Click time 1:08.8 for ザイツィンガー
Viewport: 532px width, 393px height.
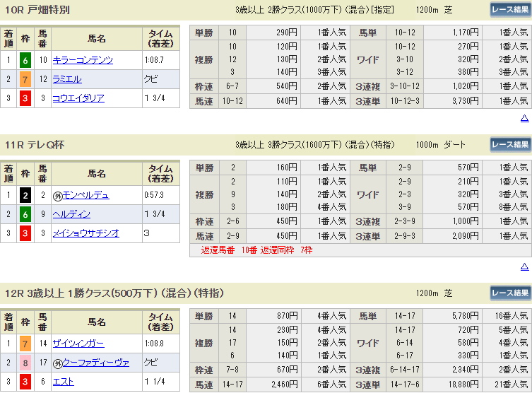pyautogui.click(x=154, y=344)
